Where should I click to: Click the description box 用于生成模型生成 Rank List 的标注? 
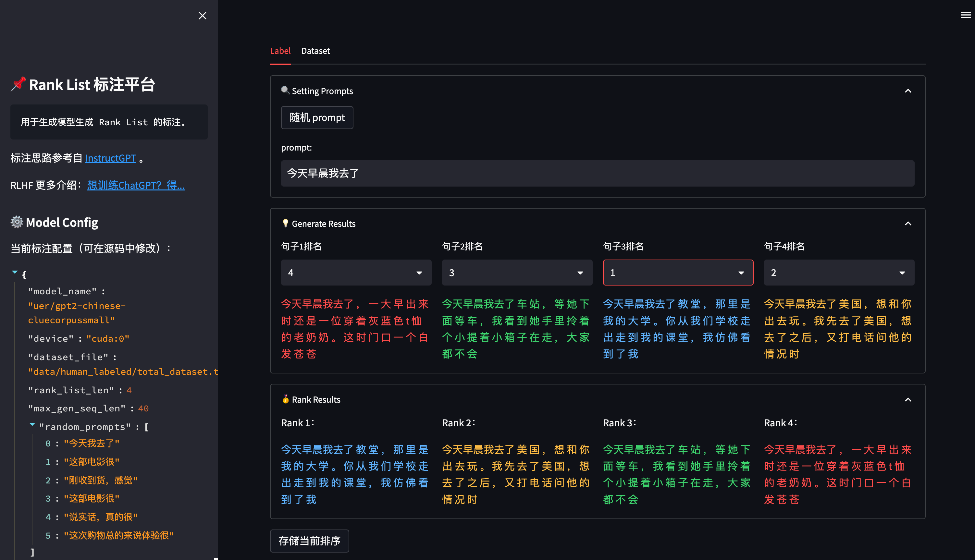[109, 122]
